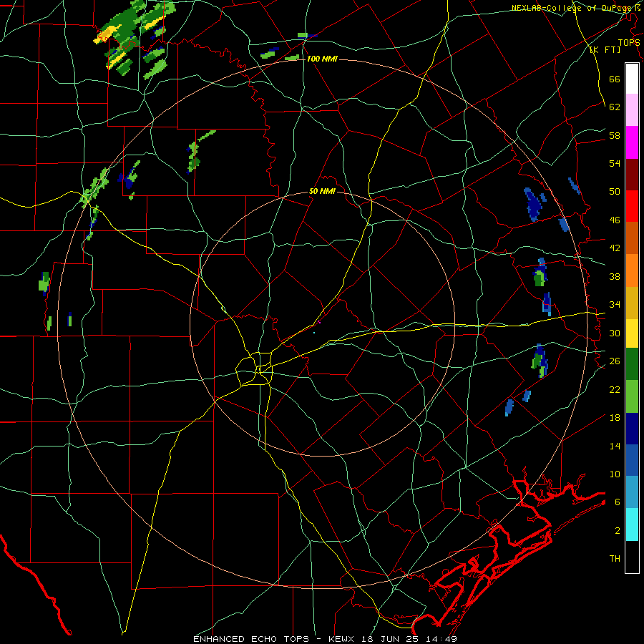Click the legend value '54'

[x=615, y=163]
